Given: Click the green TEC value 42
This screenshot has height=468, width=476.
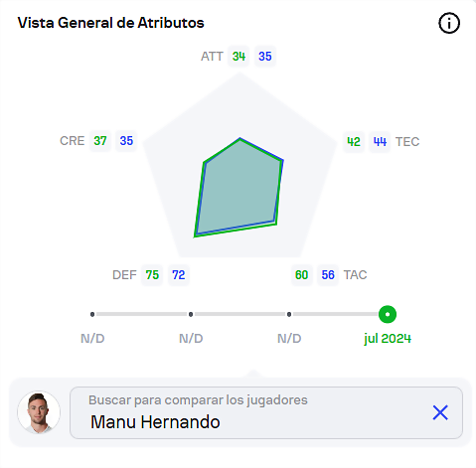Looking at the screenshot, I should (354, 142).
